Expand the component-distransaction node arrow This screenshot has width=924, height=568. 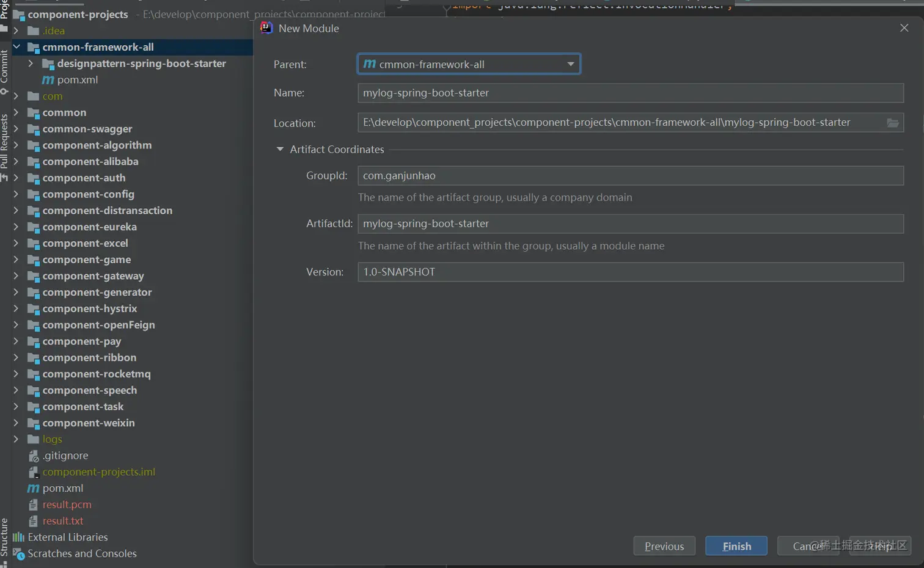pyautogui.click(x=16, y=211)
